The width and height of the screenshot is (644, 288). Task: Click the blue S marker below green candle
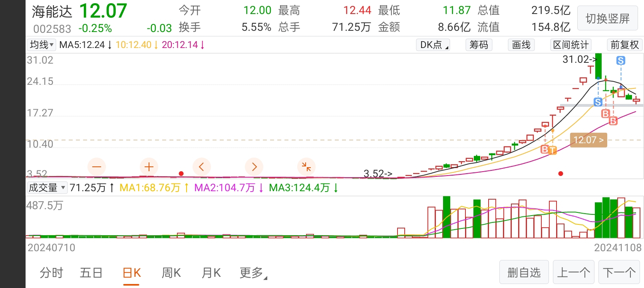tap(598, 102)
